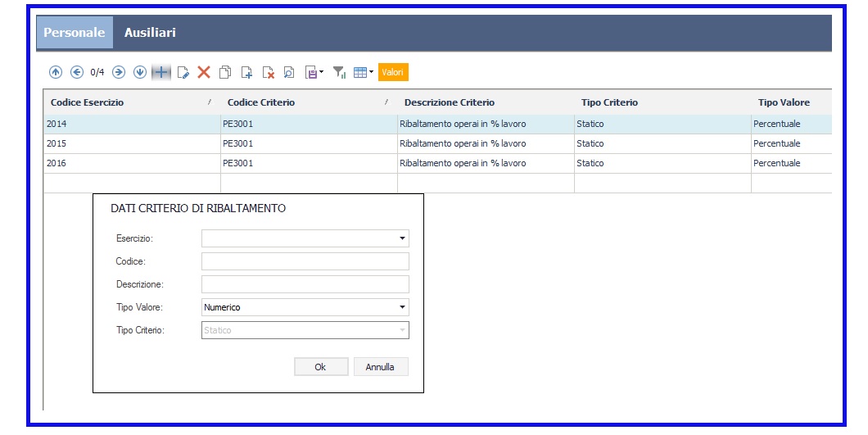Cancel dialog with the Annulla button
Image resolution: width=868 pixels, height=435 pixels.
(x=381, y=367)
